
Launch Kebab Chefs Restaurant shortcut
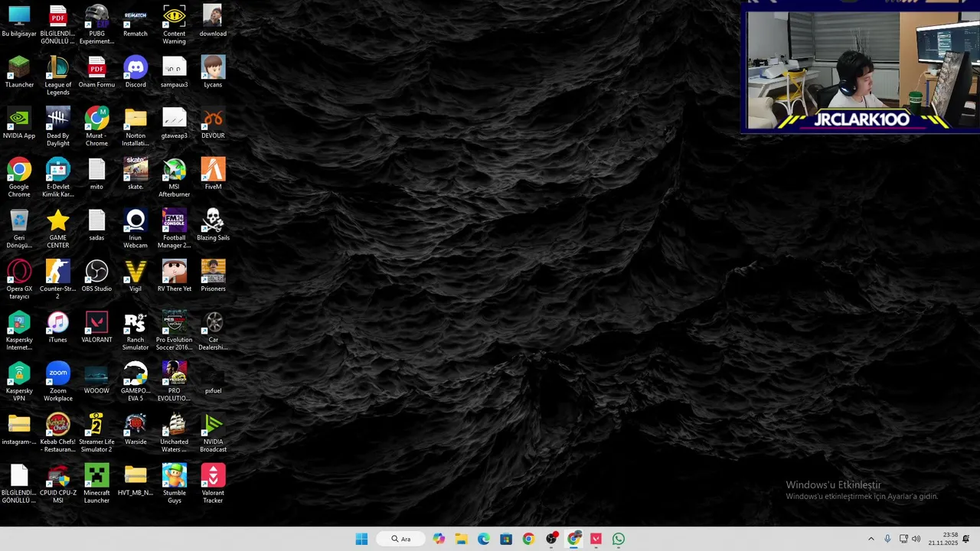tap(57, 433)
